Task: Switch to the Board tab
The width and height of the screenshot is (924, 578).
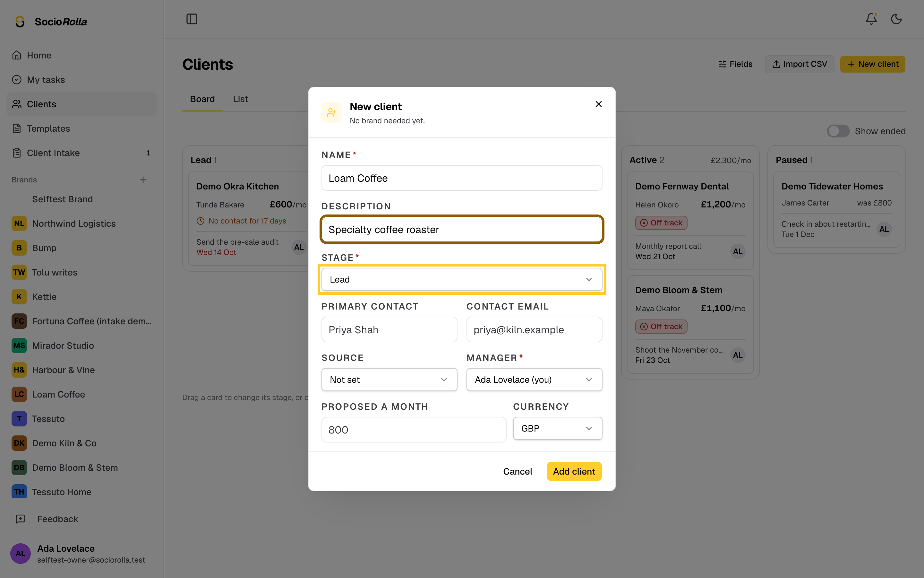Action: point(202,99)
